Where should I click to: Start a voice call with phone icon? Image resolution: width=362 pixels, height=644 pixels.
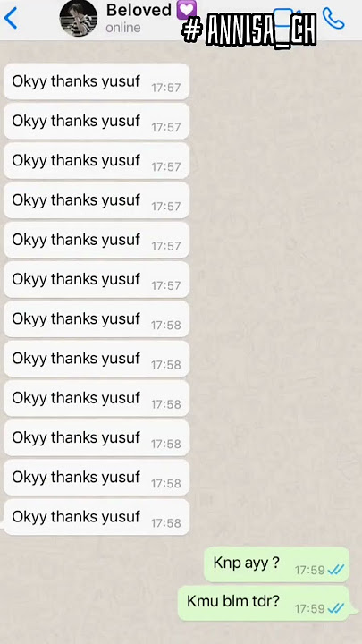pyautogui.click(x=333, y=19)
